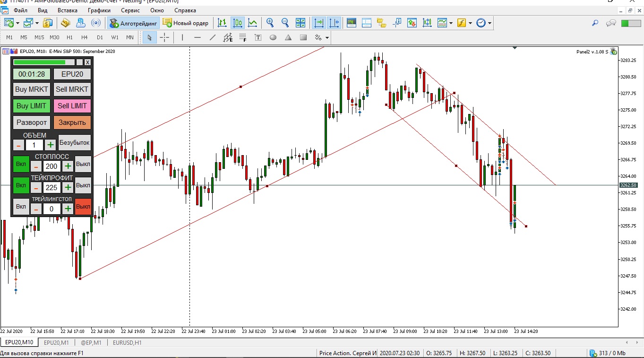The image size is (644, 358).
Task: Select the cursor arrow tool
Action: point(149,37)
